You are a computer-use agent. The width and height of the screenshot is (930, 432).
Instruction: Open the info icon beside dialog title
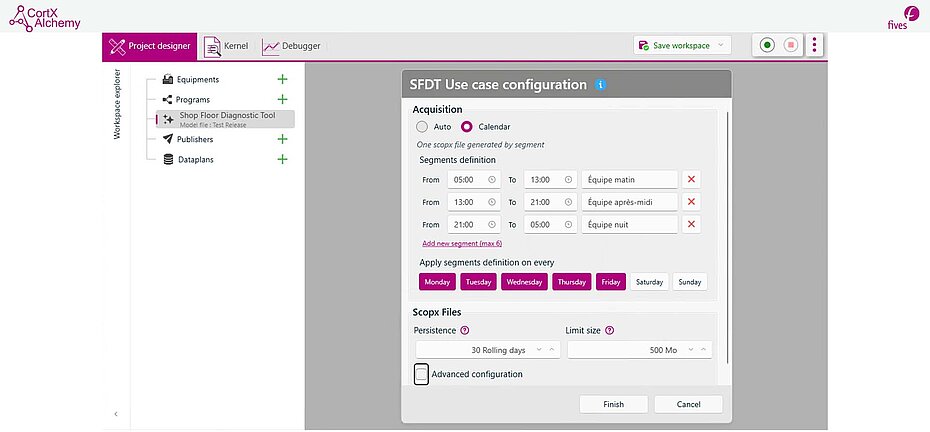click(x=600, y=85)
